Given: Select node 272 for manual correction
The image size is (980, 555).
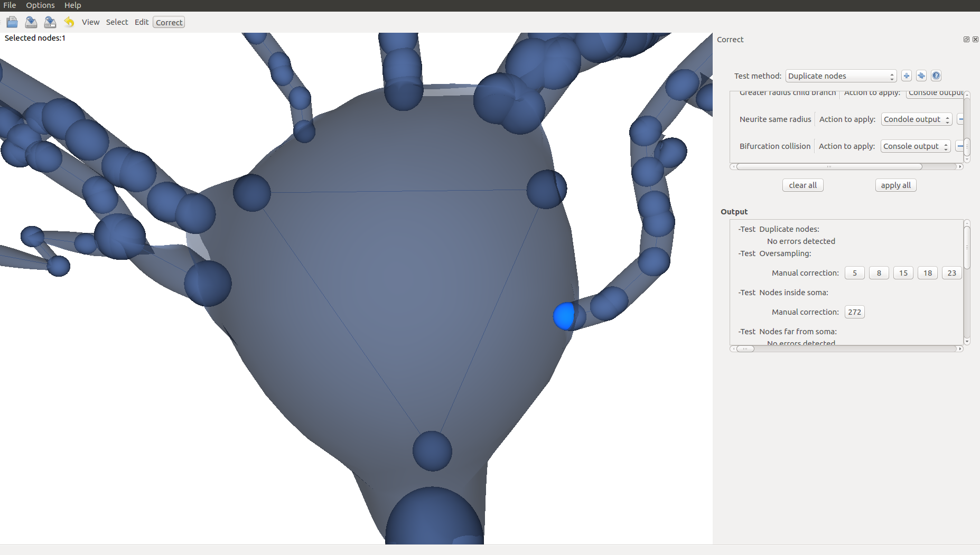Looking at the screenshot, I should (x=854, y=312).
